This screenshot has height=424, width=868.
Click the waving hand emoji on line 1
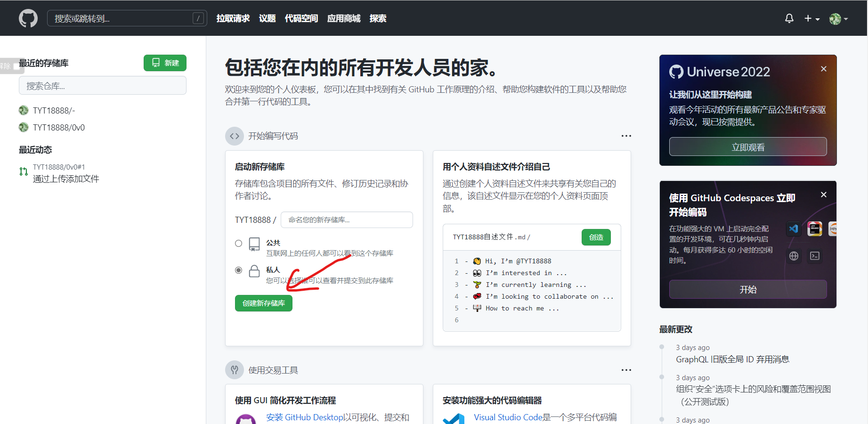(x=477, y=261)
